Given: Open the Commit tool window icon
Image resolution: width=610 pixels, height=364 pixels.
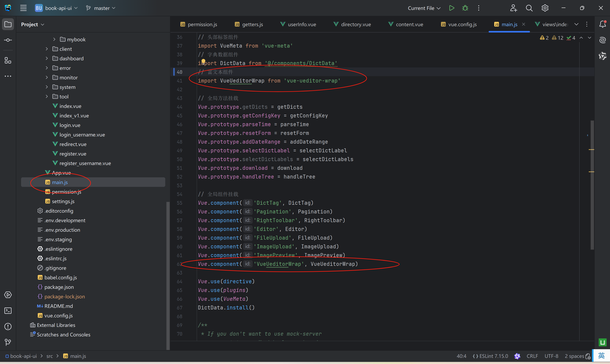Looking at the screenshot, I should point(8,40).
